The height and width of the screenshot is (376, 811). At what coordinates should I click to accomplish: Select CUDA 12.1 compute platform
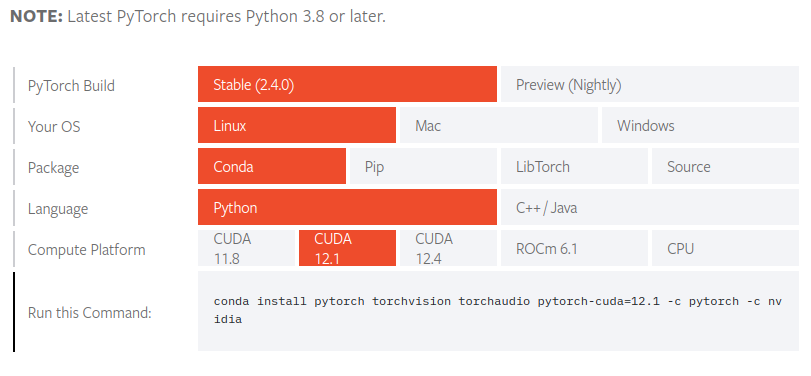347,248
